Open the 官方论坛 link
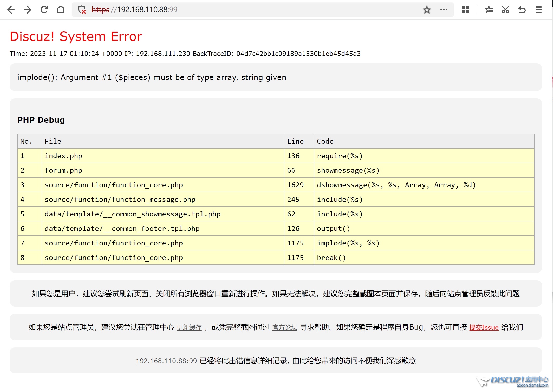 [285, 327]
